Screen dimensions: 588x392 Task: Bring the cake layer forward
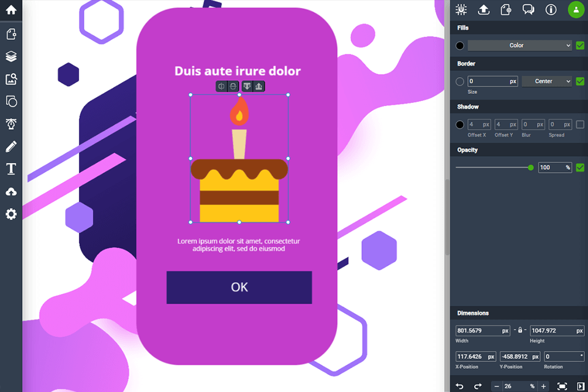point(258,86)
